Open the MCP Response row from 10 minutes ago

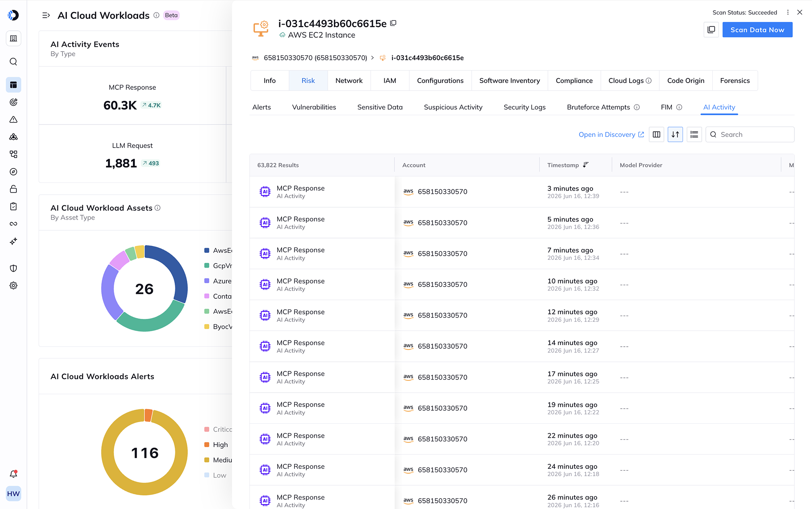522,284
